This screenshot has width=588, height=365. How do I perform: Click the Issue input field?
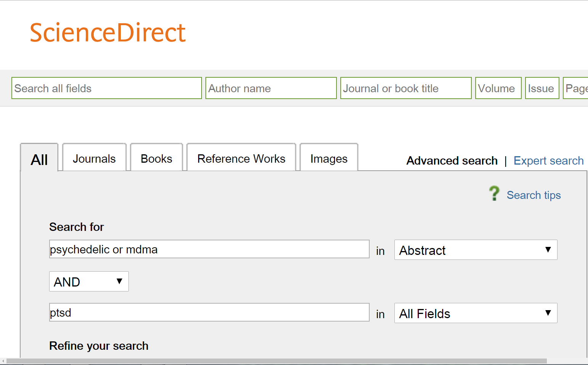click(x=542, y=88)
